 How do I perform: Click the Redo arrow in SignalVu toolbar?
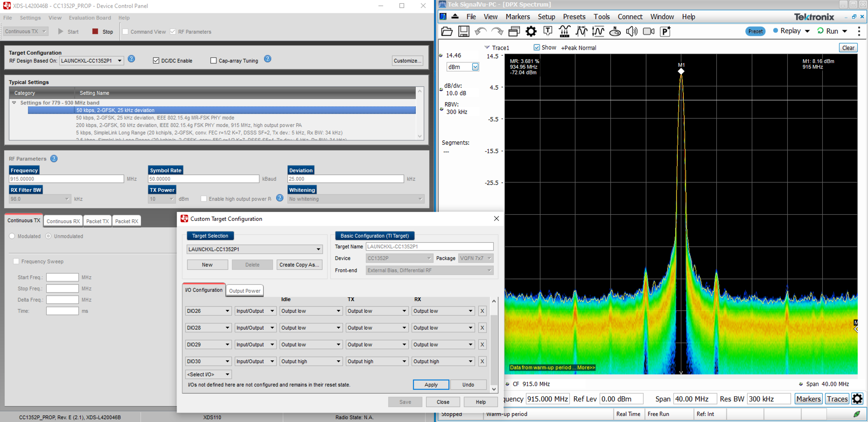pyautogui.click(x=497, y=31)
